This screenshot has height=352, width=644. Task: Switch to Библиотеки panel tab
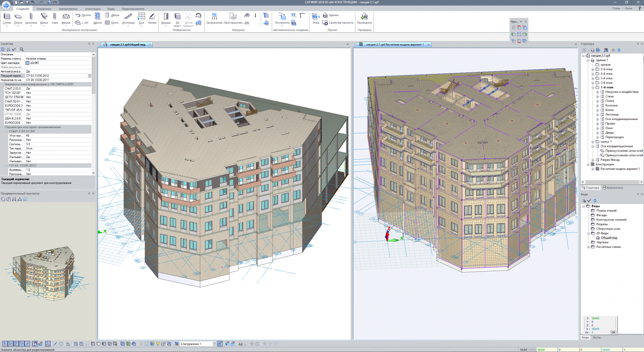pyautogui.click(x=613, y=188)
